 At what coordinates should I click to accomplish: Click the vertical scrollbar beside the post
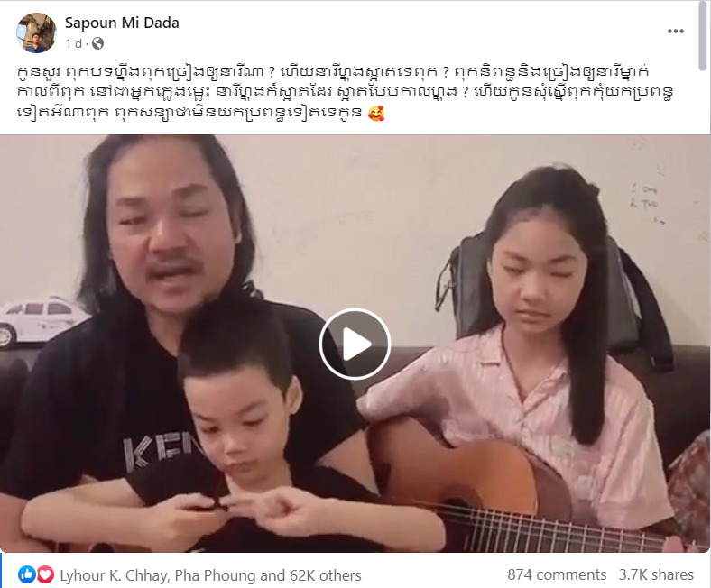(x=702, y=36)
